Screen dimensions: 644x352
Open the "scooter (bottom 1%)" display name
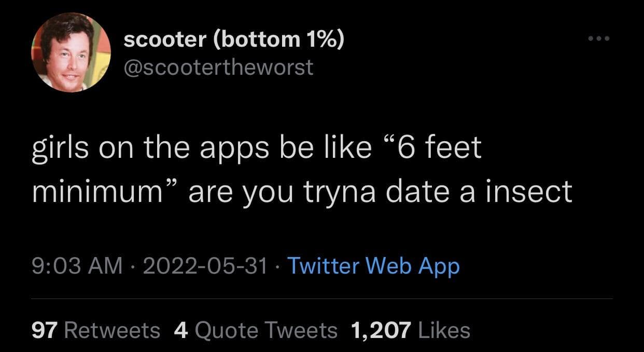(x=233, y=40)
